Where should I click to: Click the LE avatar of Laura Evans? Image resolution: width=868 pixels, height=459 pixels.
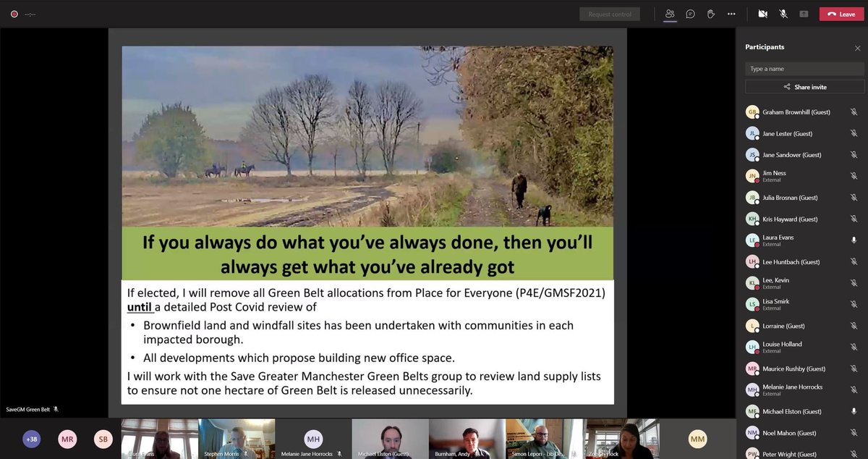pos(752,240)
